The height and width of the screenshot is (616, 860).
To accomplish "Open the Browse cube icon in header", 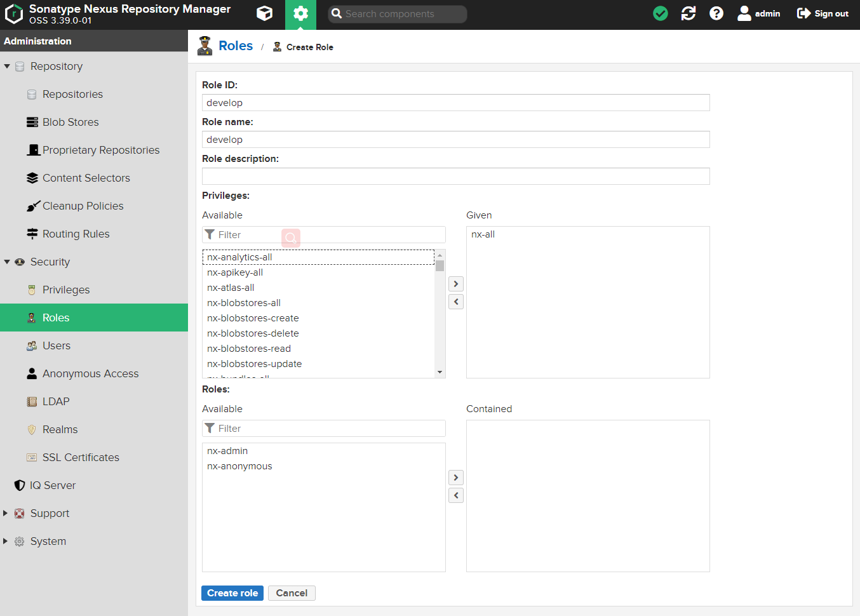I will click(265, 13).
